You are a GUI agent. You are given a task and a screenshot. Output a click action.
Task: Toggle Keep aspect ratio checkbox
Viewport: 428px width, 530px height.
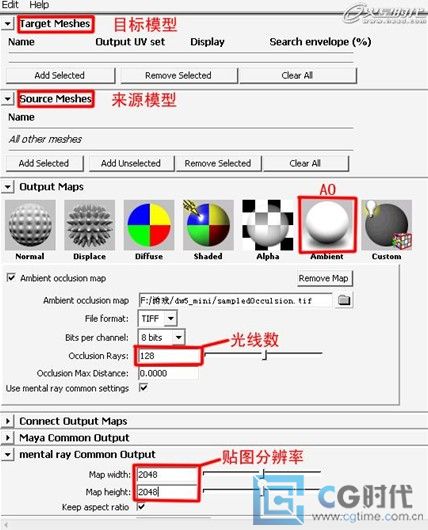click(141, 507)
